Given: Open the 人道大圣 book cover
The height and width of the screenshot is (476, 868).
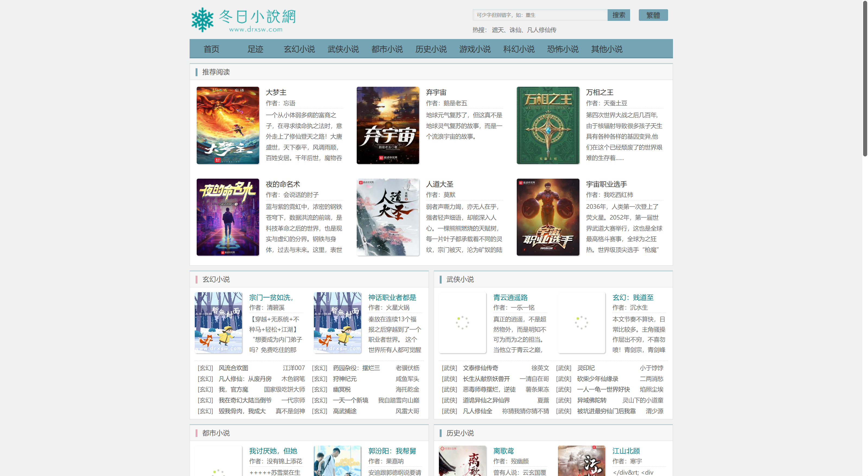Looking at the screenshot, I should [388, 217].
